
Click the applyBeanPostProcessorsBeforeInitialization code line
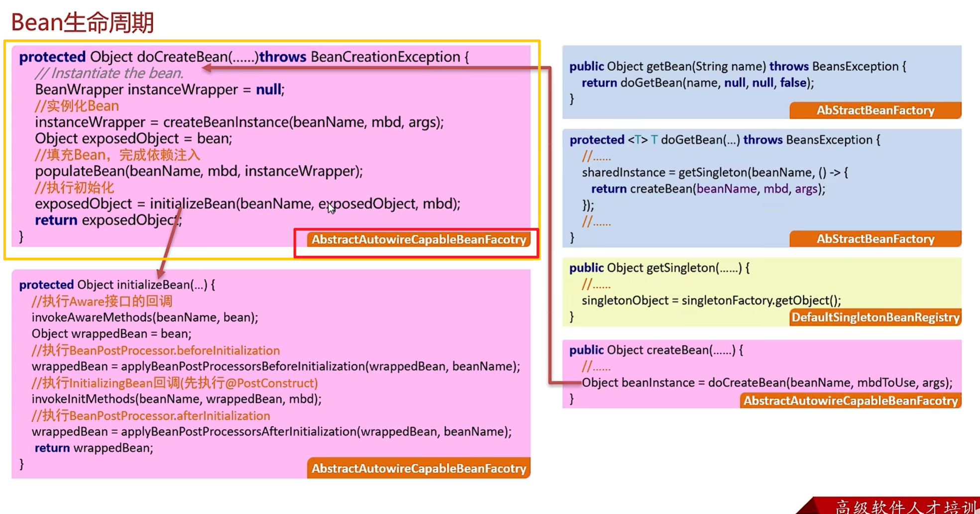pos(275,367)
